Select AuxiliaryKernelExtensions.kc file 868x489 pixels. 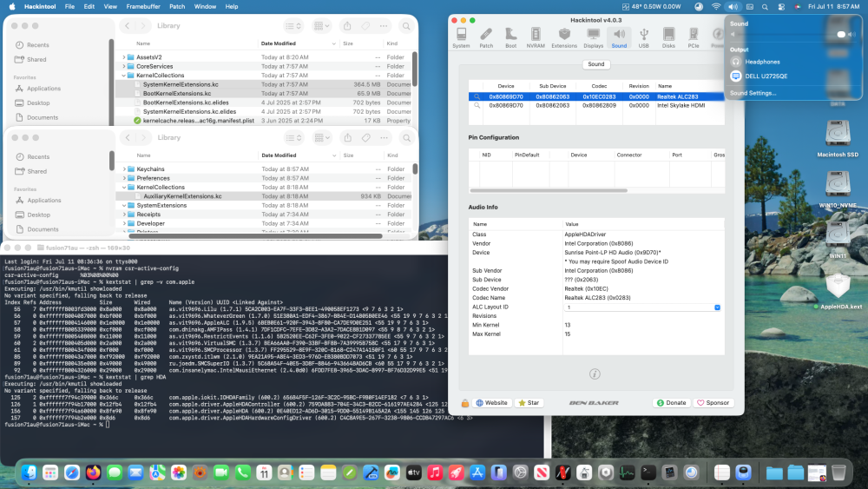(182, 196)
